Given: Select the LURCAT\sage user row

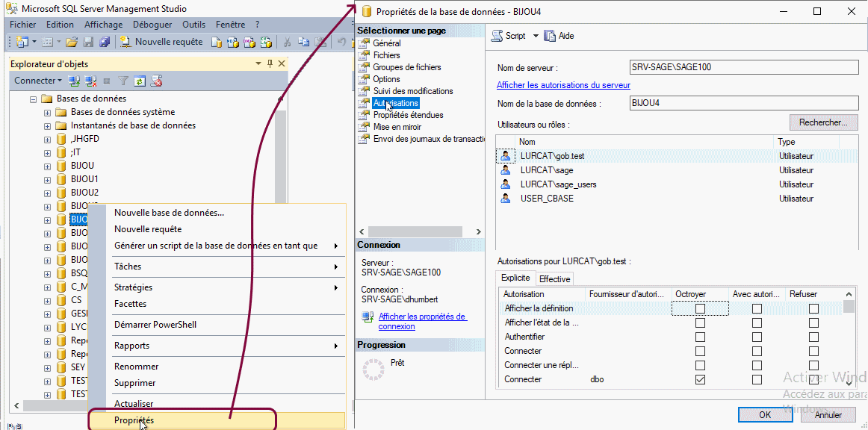Looking at the screenshot, I should pos(547,170).
